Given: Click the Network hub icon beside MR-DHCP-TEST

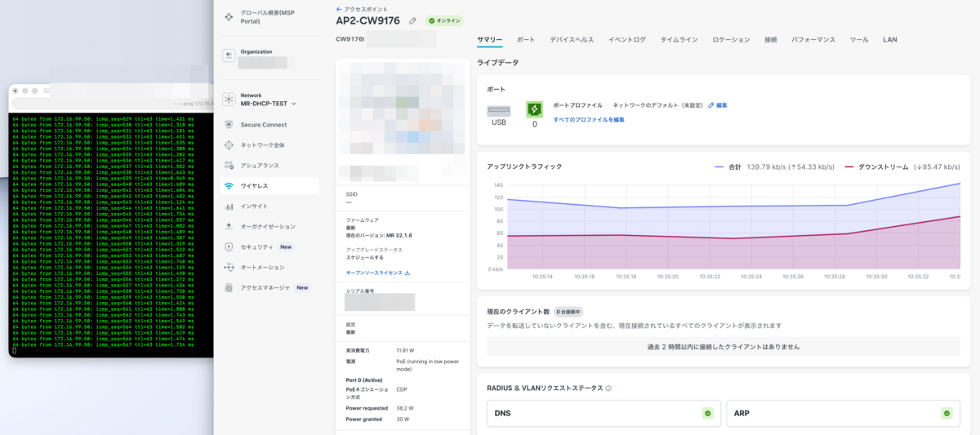Looking at the screenshot, I should coord(229,100).
